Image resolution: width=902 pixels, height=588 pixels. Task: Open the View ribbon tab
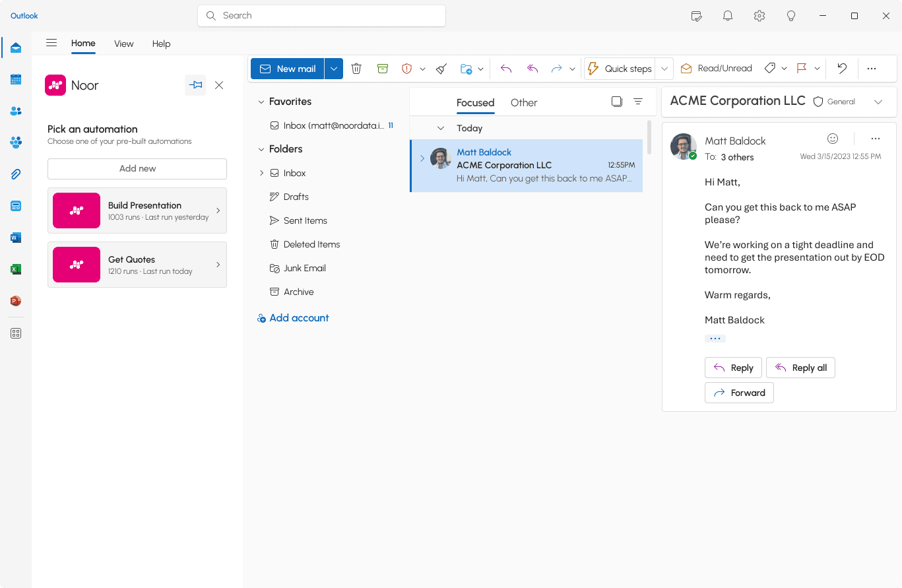[x=123, y=44]
